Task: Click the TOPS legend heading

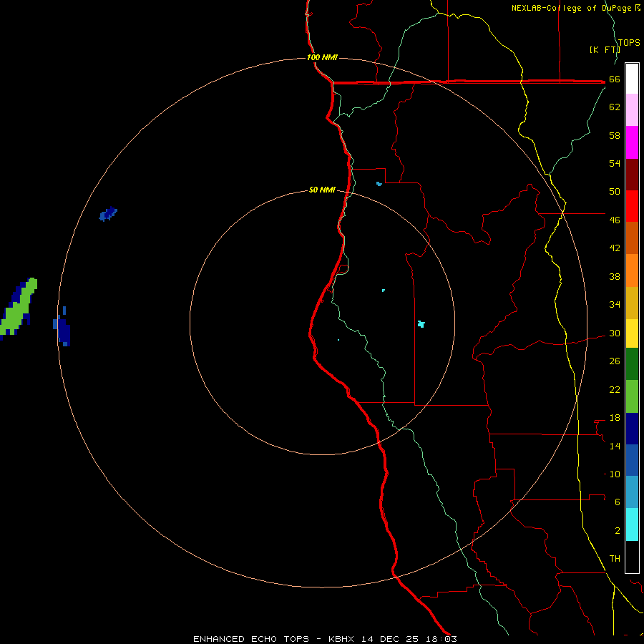Action: tap(629, 42)
